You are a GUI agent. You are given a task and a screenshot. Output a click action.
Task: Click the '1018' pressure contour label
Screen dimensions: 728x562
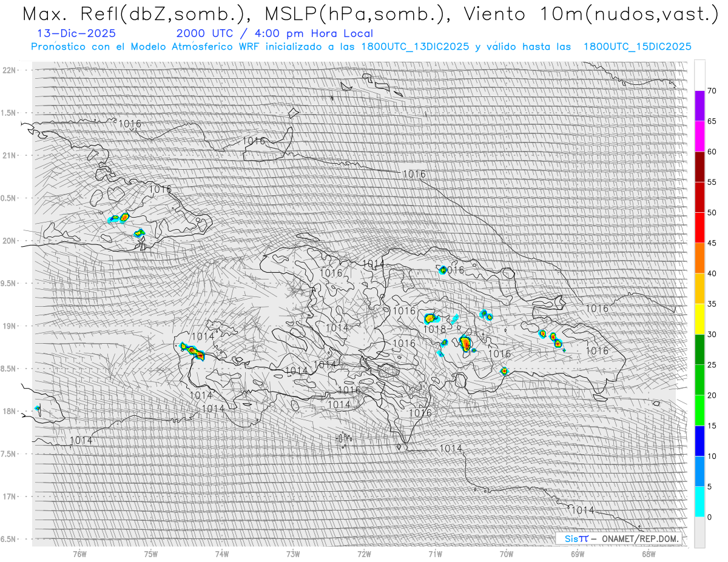point(435,330)
